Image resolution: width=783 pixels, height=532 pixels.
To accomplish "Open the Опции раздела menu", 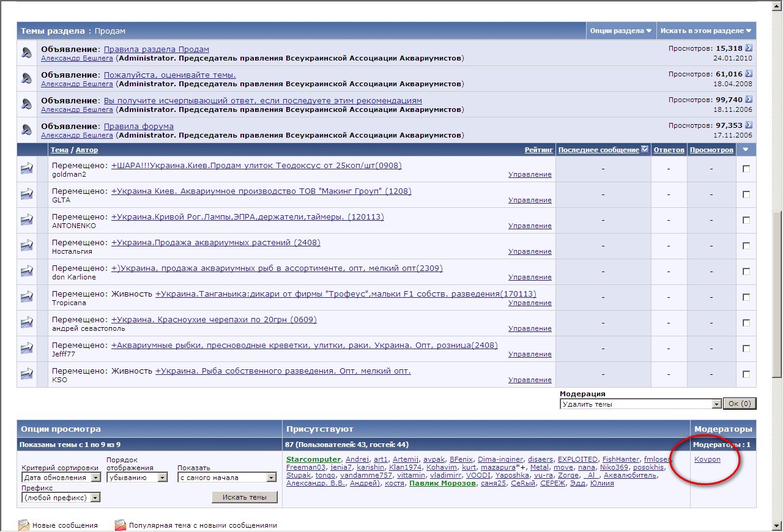I will [x=620, y=31].
